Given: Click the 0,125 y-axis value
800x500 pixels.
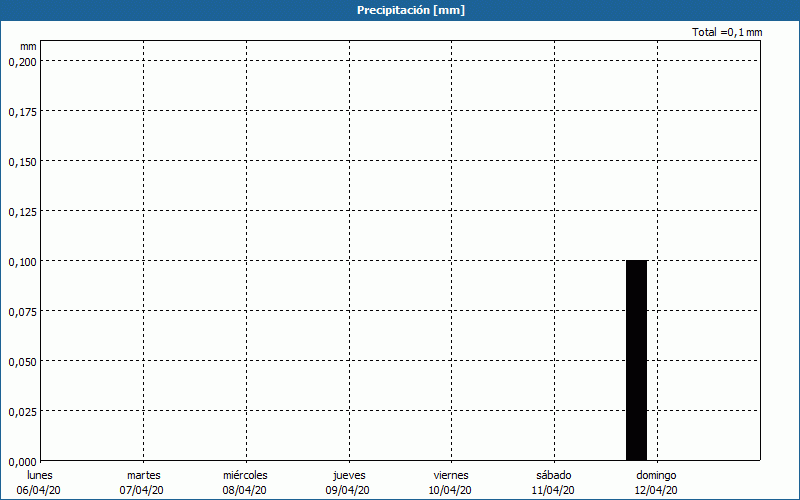Looking at the screenshot, I should tap(23, 212).
